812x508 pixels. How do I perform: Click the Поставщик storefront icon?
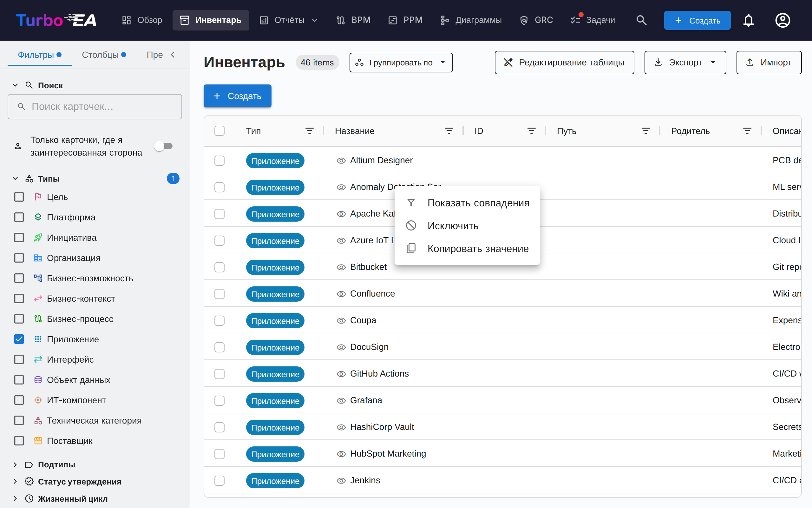tap(38, 441)
